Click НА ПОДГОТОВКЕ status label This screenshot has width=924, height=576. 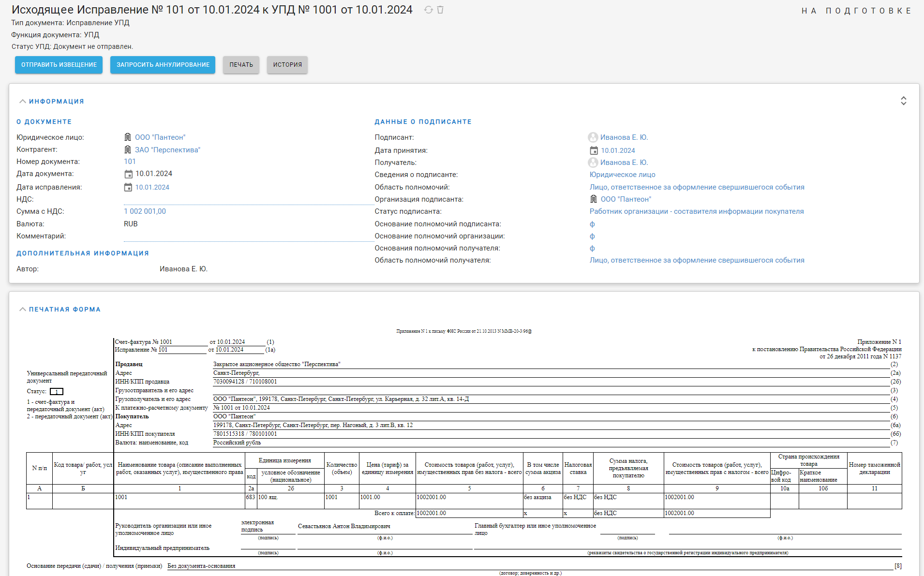coord(856,11)
